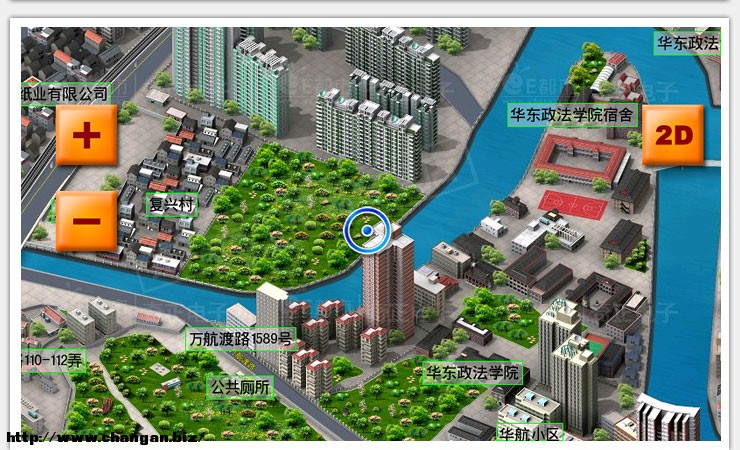Switch the map to 2D view
Image resolution: width=740 pixels, height=450 pixels.
(672, 135)
